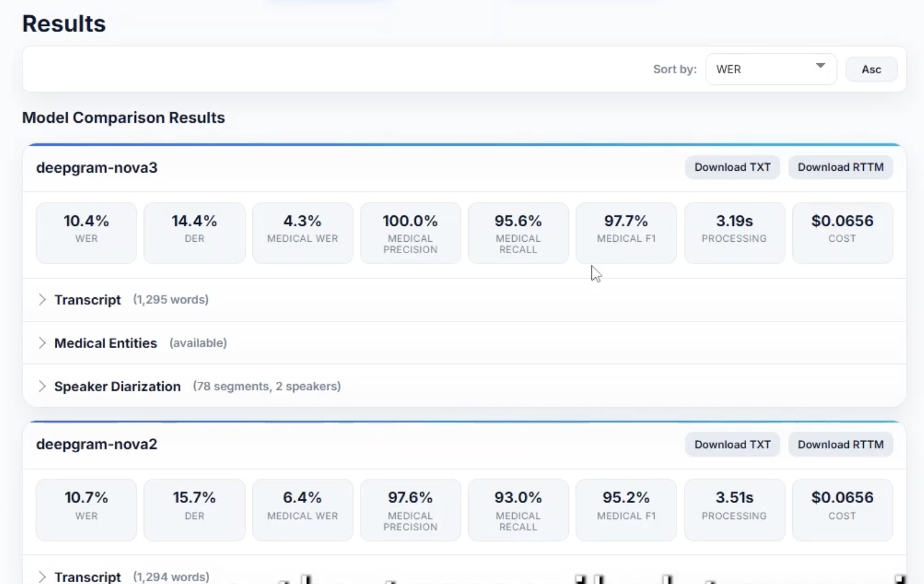
Task: Expand the nova3 Transcript chevron
Action: pos(42,300)
